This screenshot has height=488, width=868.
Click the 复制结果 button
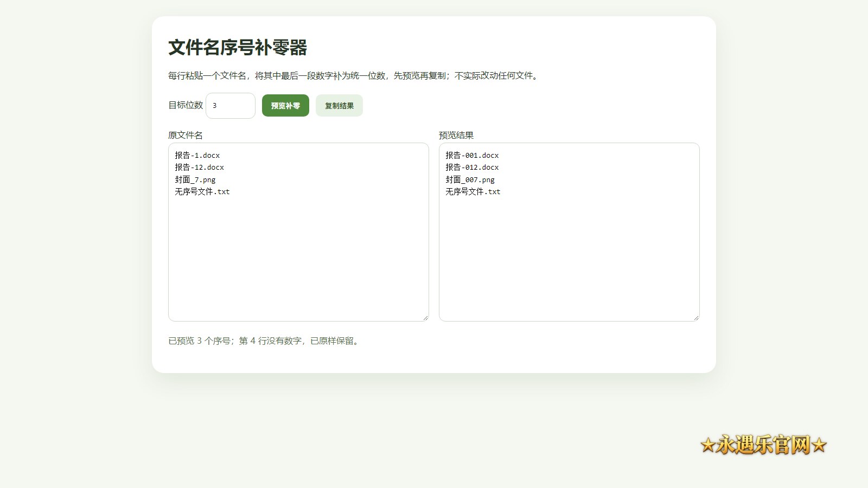click(x=339, y=106)
